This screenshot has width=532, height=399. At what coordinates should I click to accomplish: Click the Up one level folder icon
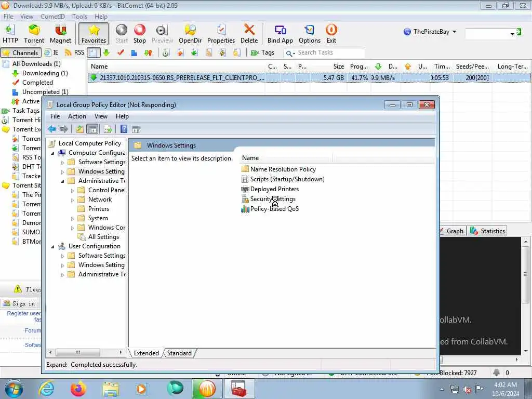click(x=79, y=129)
